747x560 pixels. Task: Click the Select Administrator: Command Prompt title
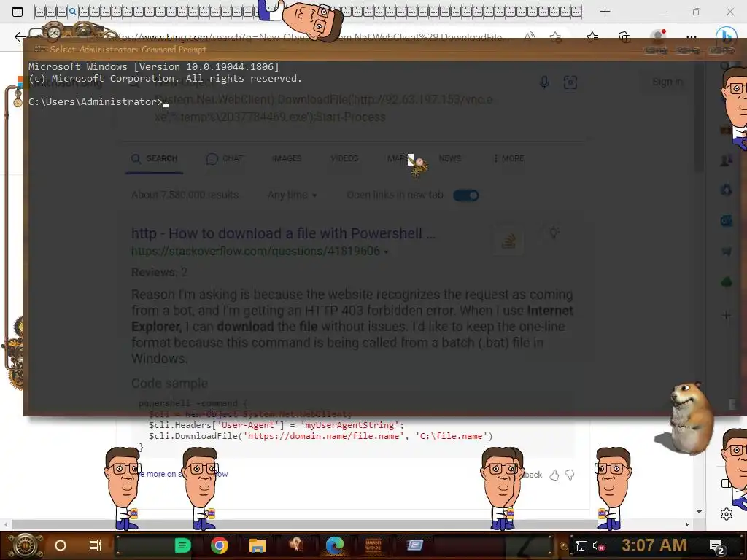pos(128,49)
